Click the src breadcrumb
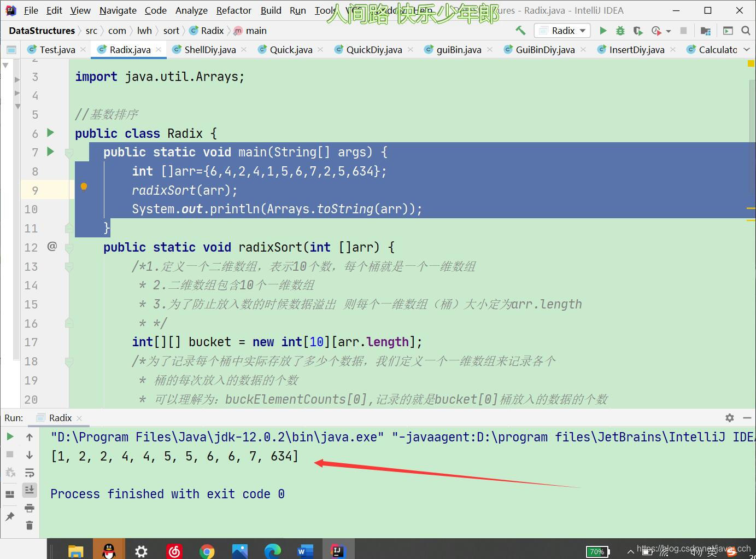 coord(91,31)
